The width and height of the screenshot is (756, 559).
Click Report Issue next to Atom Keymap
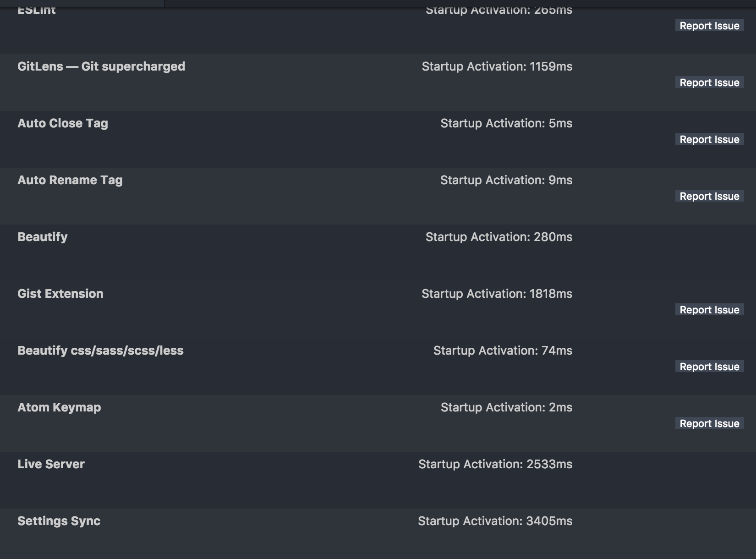coord(709,423)
